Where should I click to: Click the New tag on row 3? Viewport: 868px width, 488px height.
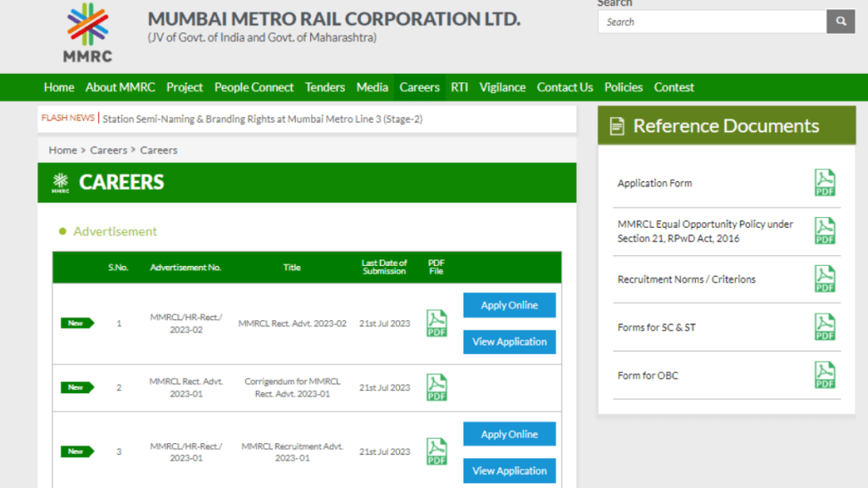point(77,452)
